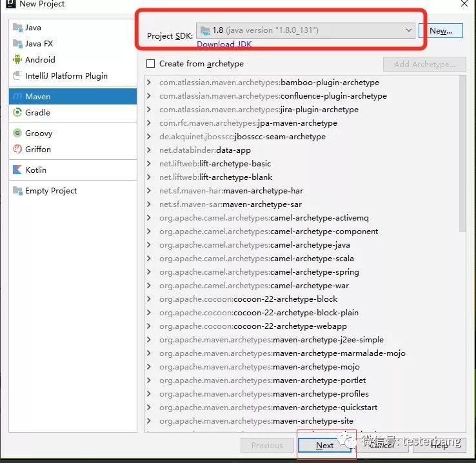The width and height of the screenshot is (476, 463).
Task: Expand camel-archetype-war chevron
Action: pos(149,286)
